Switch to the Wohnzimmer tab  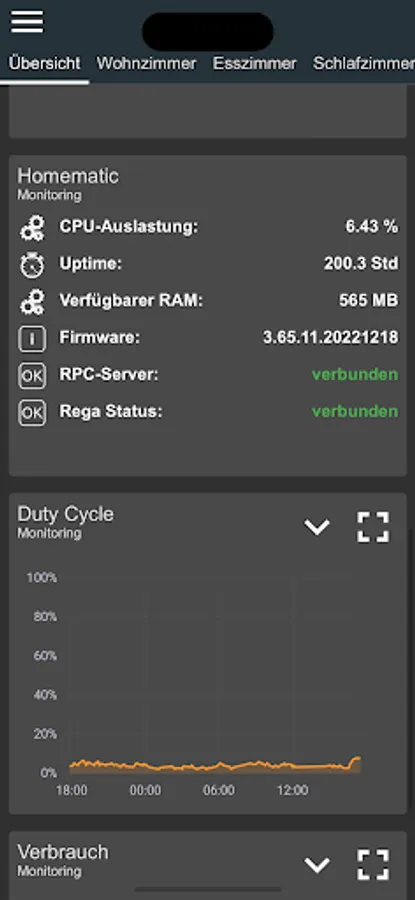(146, 63)
